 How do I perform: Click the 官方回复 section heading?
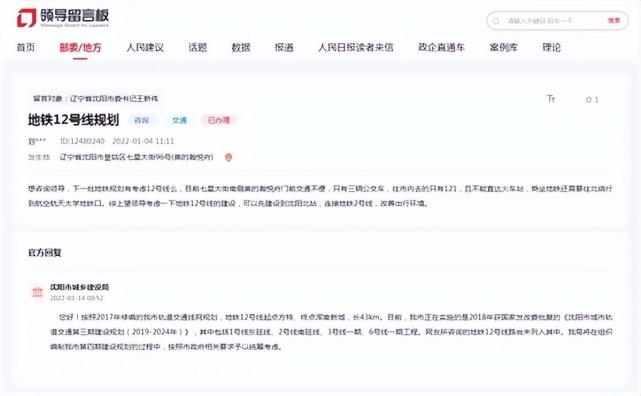pyautogui.click(x=45, y=253)
